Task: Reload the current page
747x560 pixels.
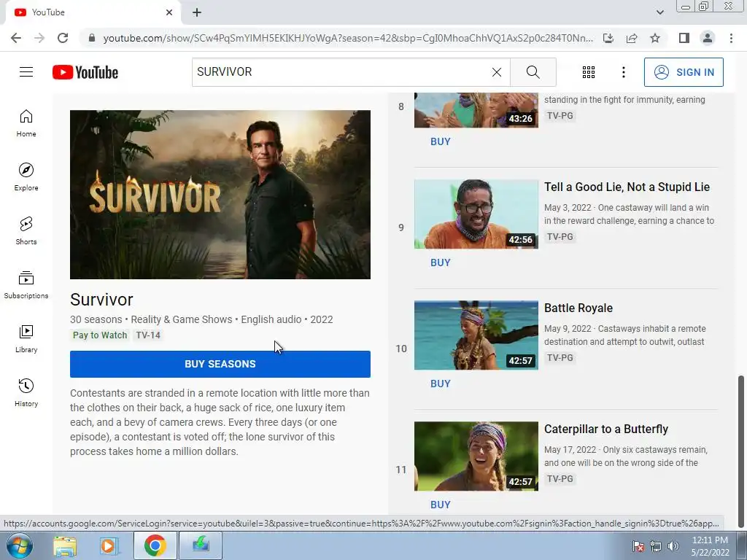Action: 63,38
